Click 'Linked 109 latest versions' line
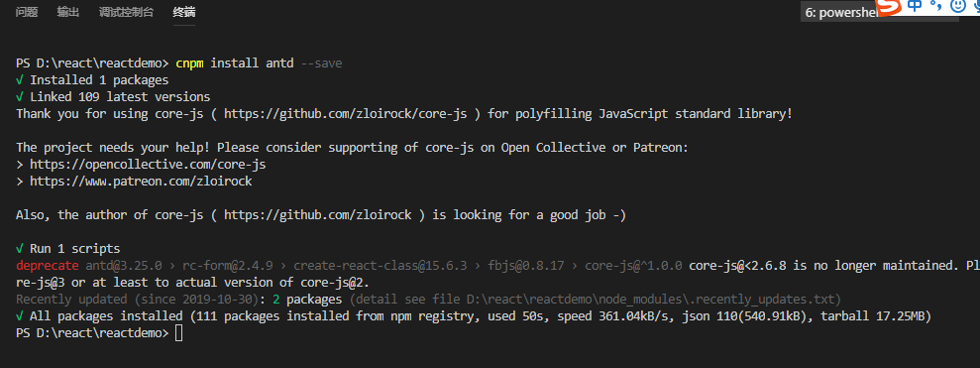 click(x=113, y=97)
